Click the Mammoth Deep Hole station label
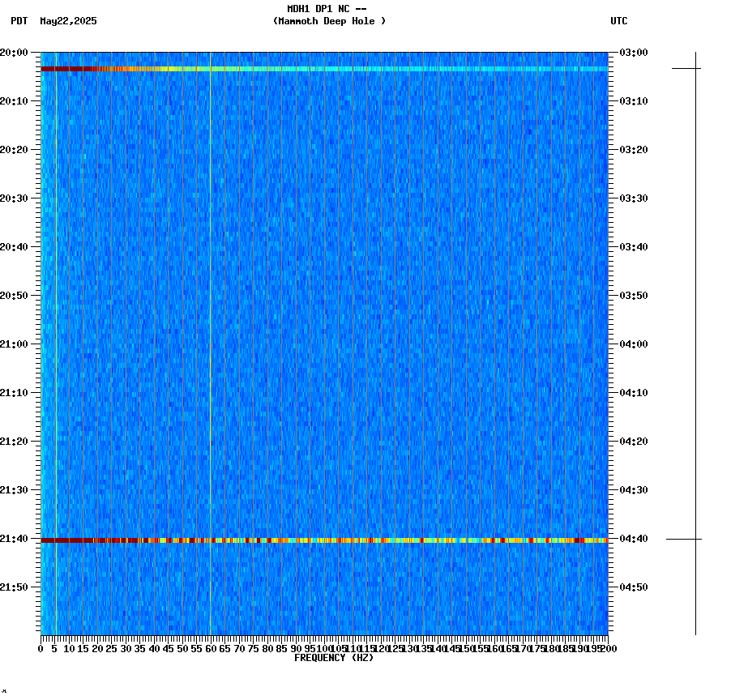This screenshot has width=731, height=700. point(330,22)
